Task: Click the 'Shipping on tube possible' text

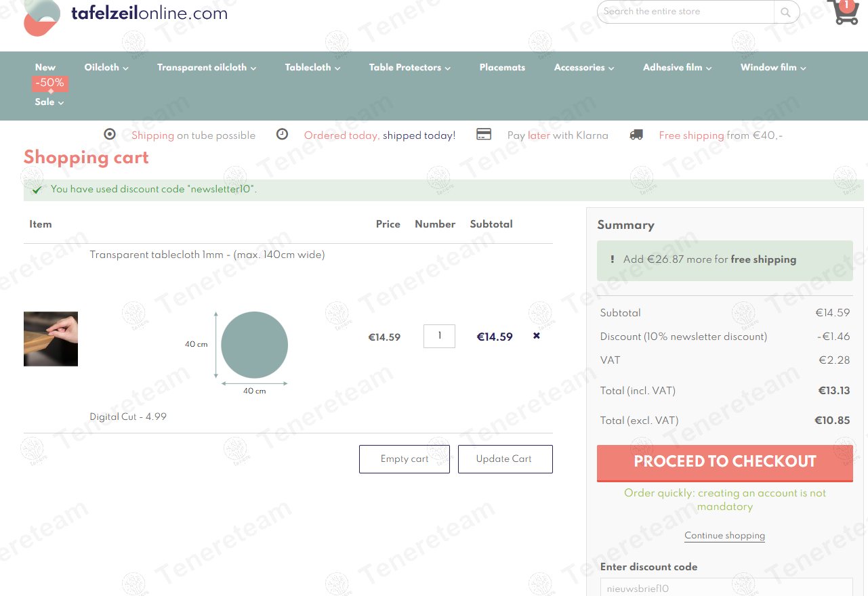Action: [193, 135]
